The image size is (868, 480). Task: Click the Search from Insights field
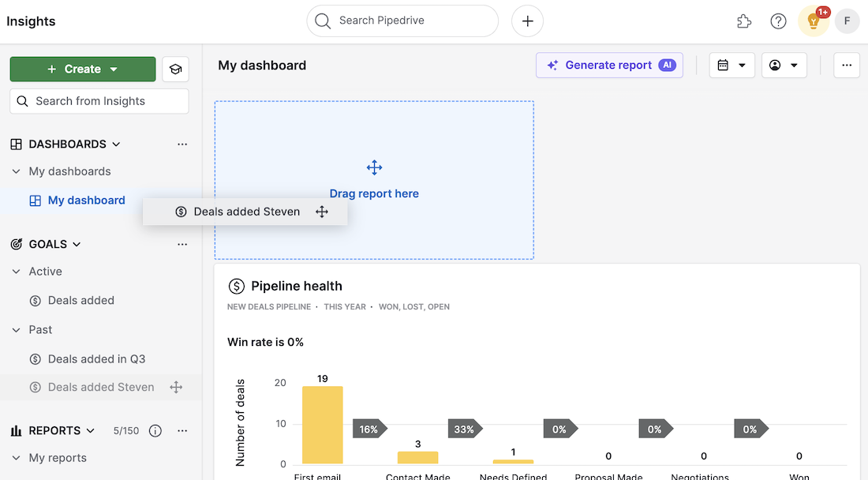(99, 101)
